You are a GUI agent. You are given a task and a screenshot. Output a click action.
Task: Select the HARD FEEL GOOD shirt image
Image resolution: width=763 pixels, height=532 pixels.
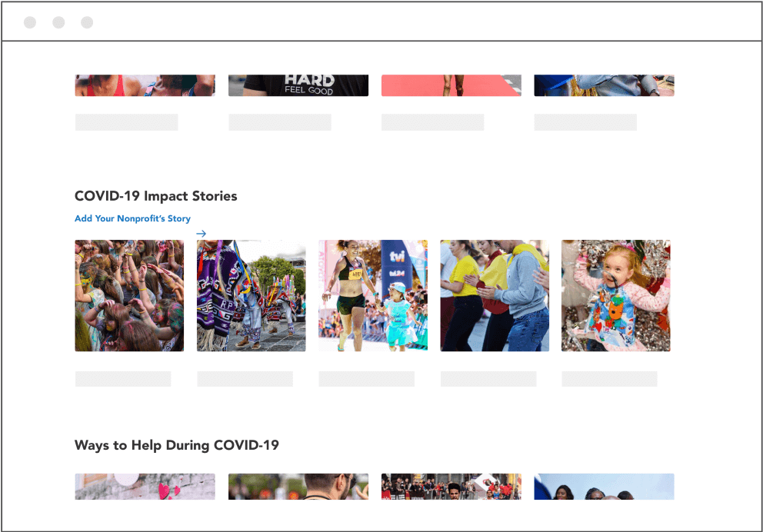coord(298,85)
